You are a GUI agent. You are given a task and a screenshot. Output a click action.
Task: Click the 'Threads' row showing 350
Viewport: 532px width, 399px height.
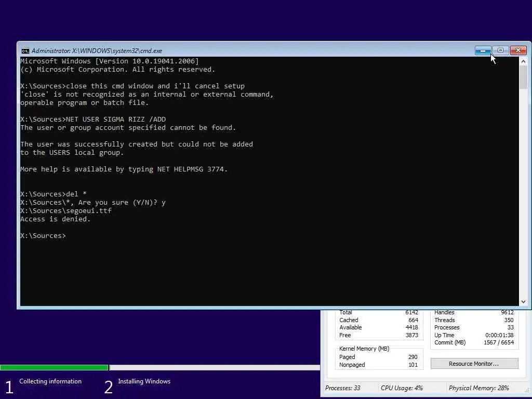coord(474,320)
